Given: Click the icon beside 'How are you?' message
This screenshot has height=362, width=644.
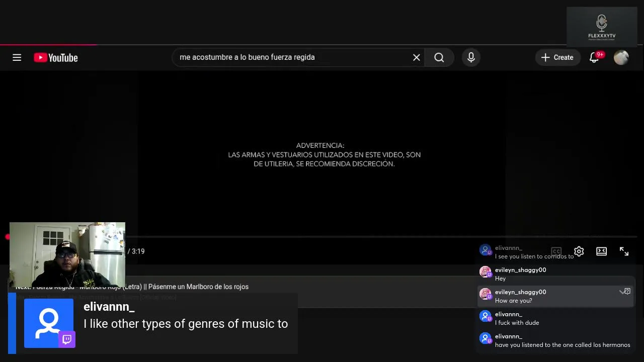Looking at the screenshot, I should pyautogui.click(x=627, y=292).
